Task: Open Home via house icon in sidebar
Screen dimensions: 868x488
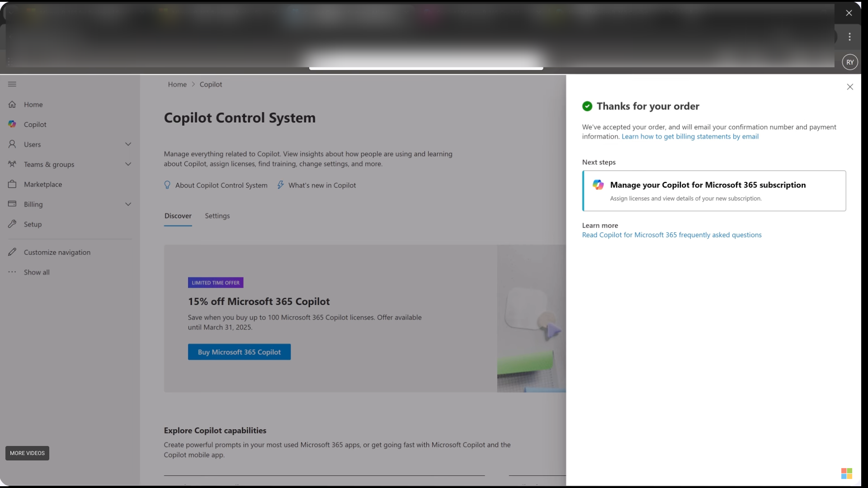Action: [x=12, y=104]
